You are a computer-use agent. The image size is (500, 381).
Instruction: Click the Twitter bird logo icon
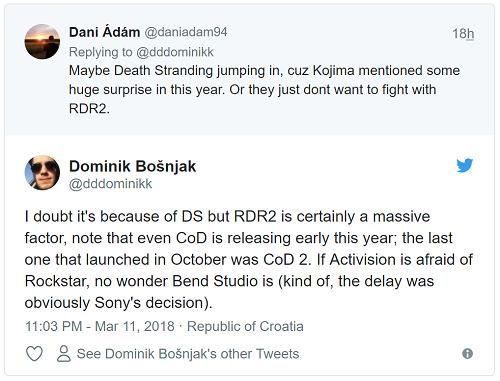click(465, 165)
